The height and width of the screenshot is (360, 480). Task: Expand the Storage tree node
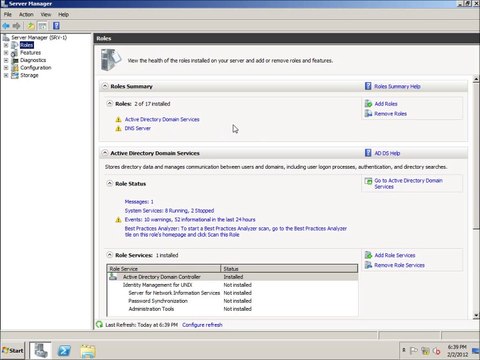pos(6,75)
